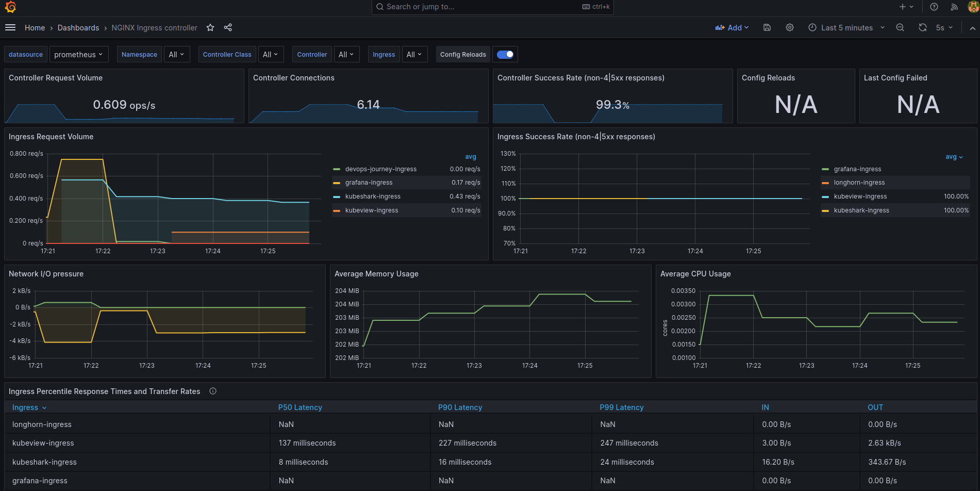The height and width of the screenshot is (491, 980).
Task: Open the help question-mark menu
Action: (934, 7)
